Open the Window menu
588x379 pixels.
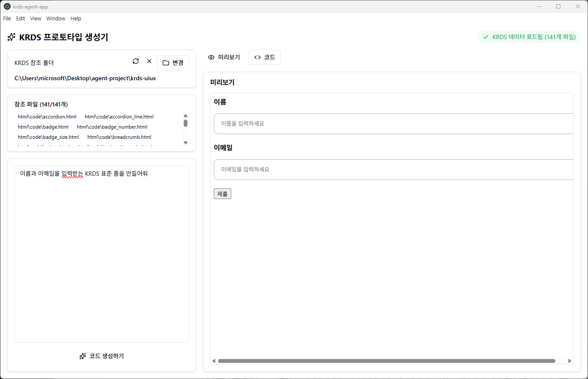point(56,19)
